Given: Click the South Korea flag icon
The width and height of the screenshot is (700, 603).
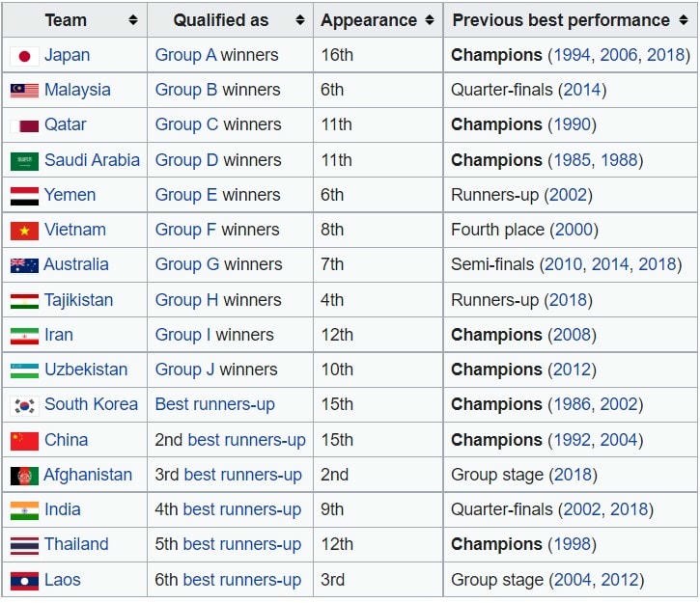Looking at the screenshot, I should (24, 405).
